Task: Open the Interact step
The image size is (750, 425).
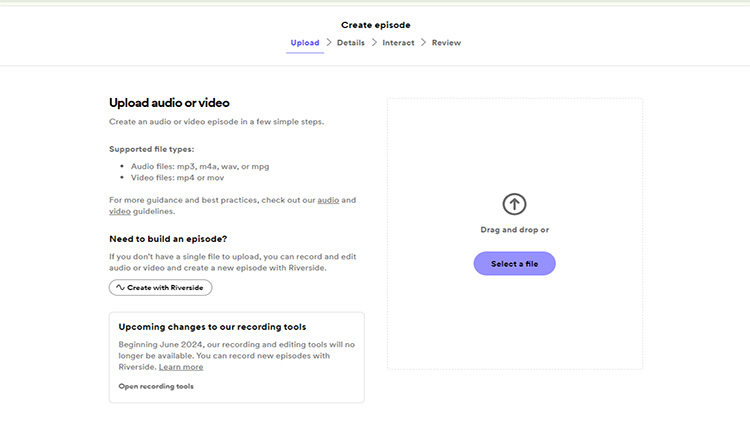Action: (x=398, y=43)
